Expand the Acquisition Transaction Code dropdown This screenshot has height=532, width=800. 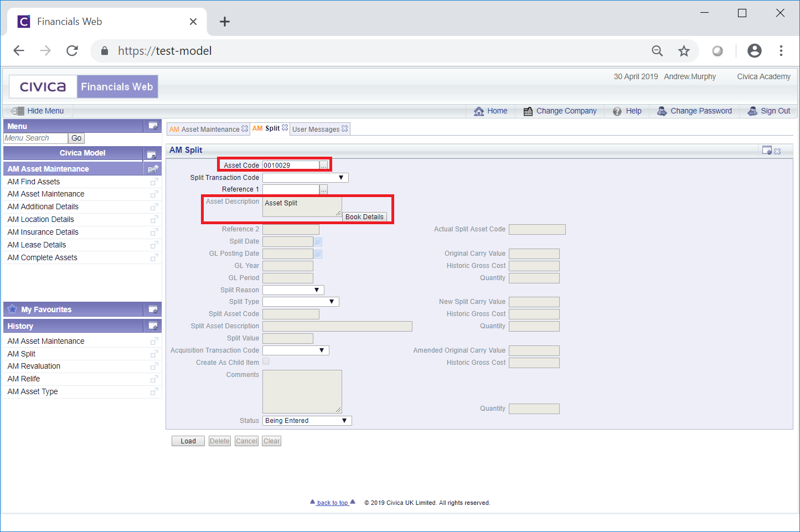296,350
